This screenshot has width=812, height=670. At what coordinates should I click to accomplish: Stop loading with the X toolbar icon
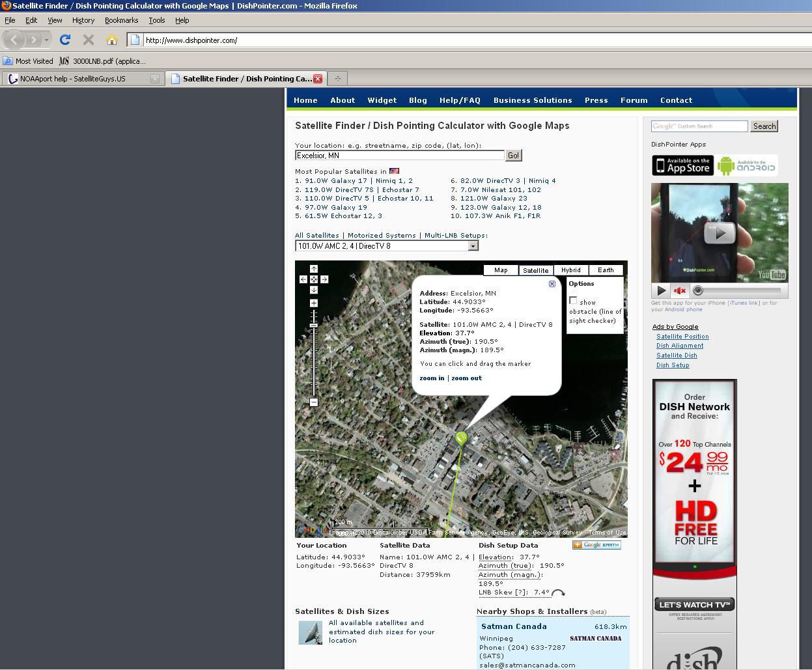[x=89, y=40]
